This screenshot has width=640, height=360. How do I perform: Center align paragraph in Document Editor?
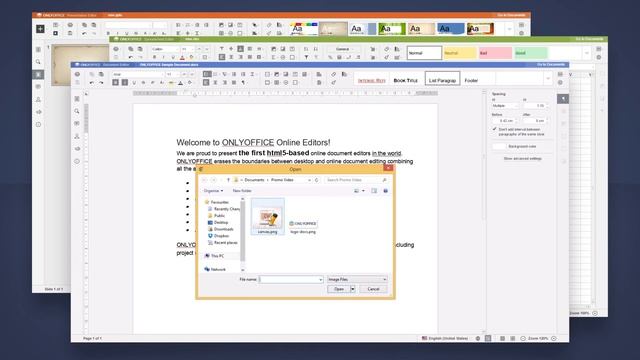click(216, 82)
